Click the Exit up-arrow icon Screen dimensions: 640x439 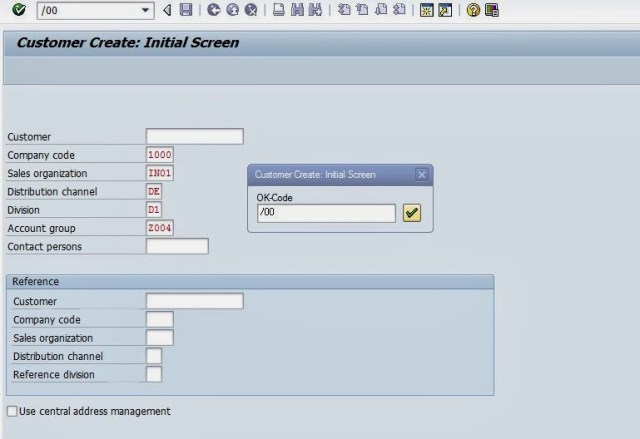click(x=233, y=10)
